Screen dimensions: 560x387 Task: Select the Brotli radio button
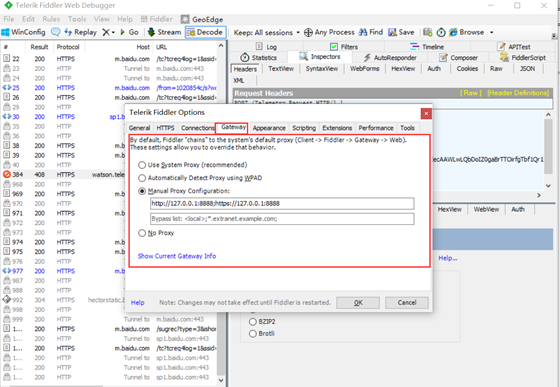(x=253, y=333)
